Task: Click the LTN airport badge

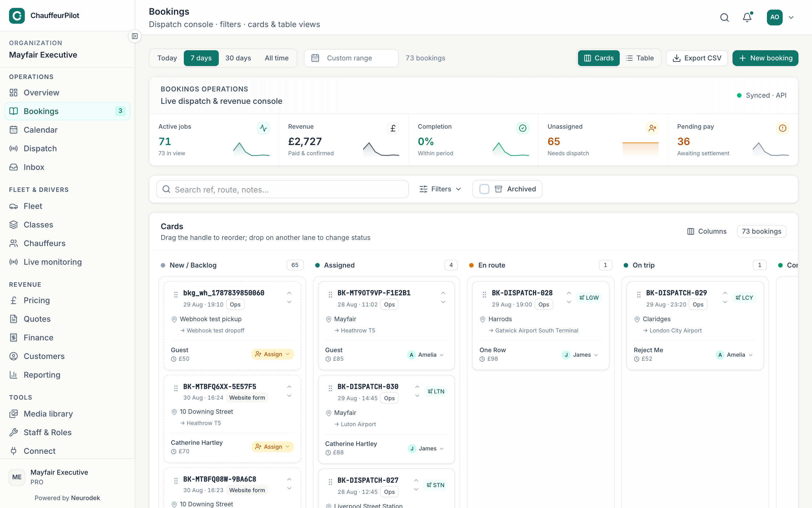Action: coord(436,391)
